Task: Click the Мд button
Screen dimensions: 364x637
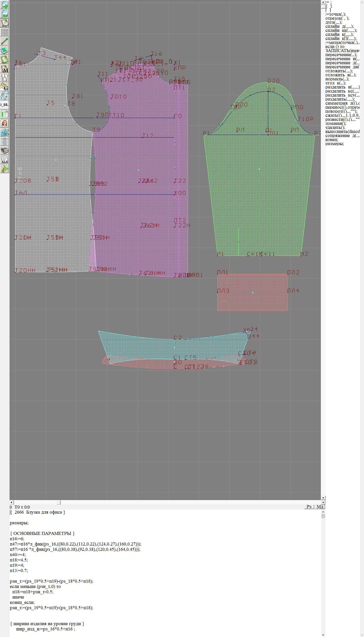Action: coord(320,507)
